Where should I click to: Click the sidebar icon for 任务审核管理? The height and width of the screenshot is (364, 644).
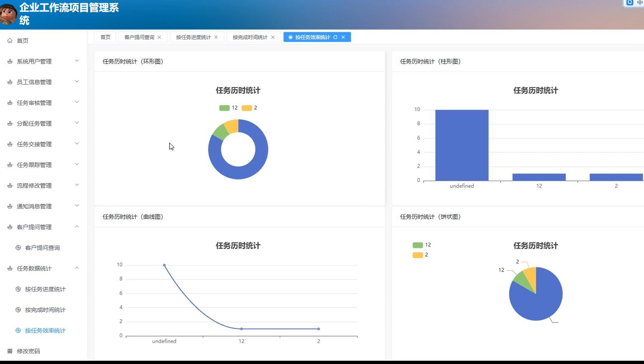click(x=10, y=102)
